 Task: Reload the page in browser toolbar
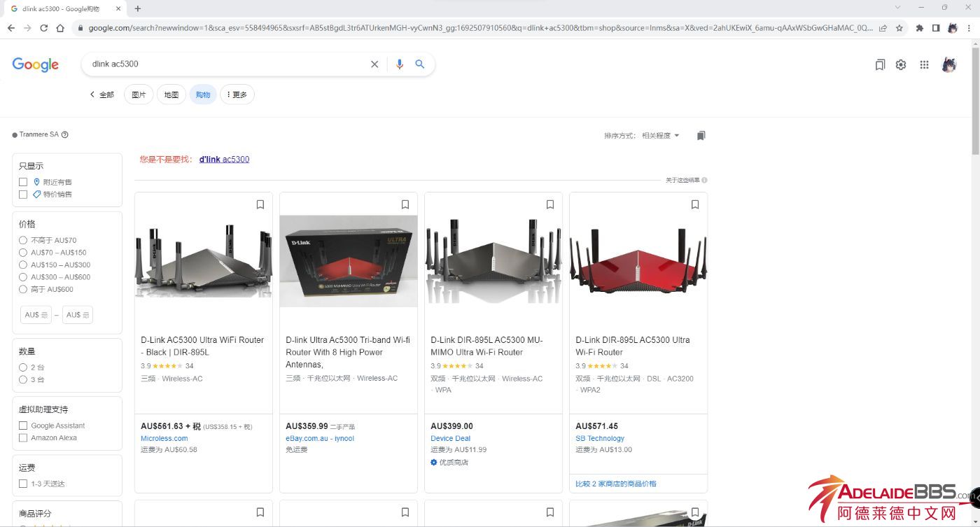[44, 28]
